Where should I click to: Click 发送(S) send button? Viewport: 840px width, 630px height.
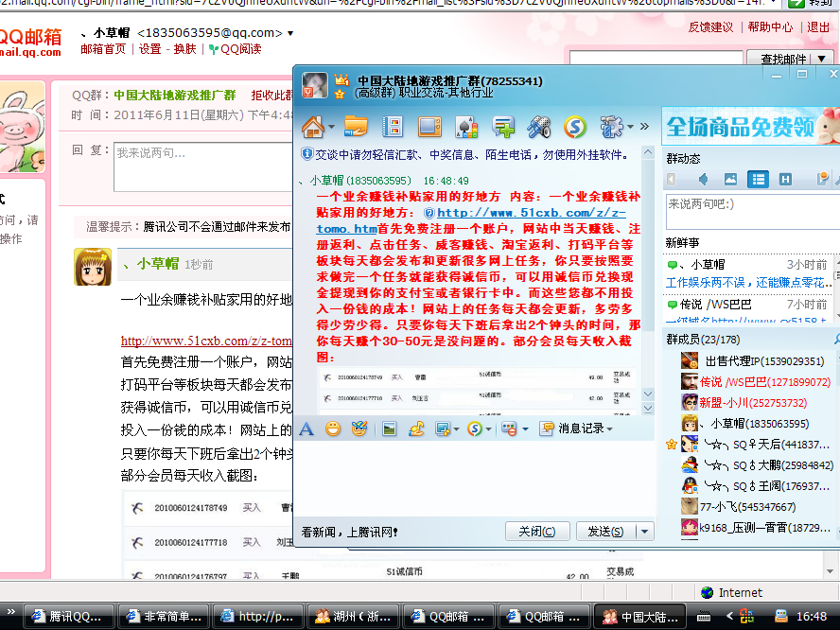coord(606,532)
